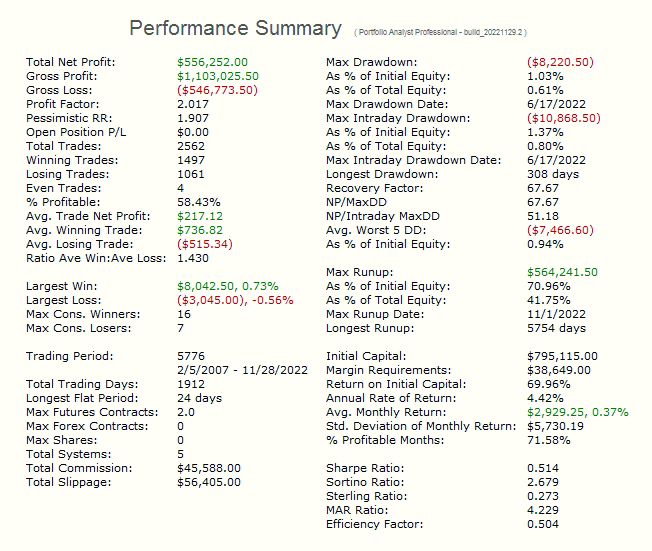Click the Total Commission amount
This screenshot has width=652, height=551.
pos(209,468)
